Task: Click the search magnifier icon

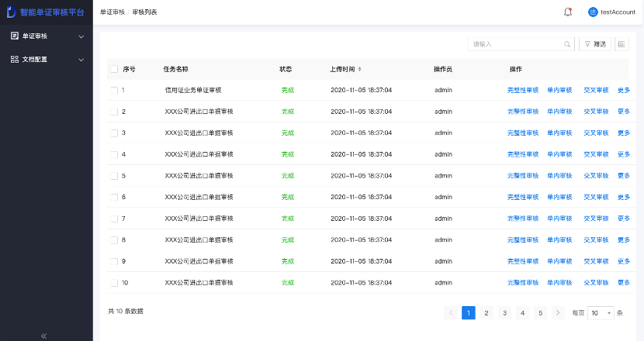Action: tap(567, 45)
